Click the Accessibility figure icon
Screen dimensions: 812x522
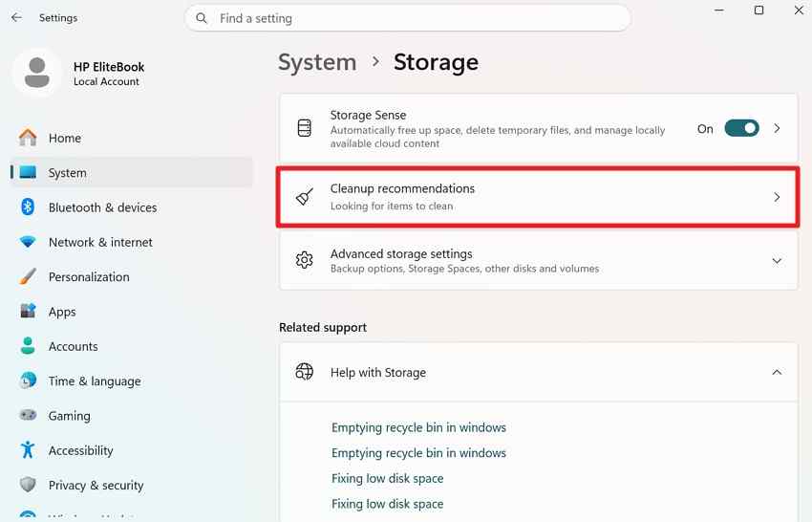pyautogui.click(x=28, y=450)
